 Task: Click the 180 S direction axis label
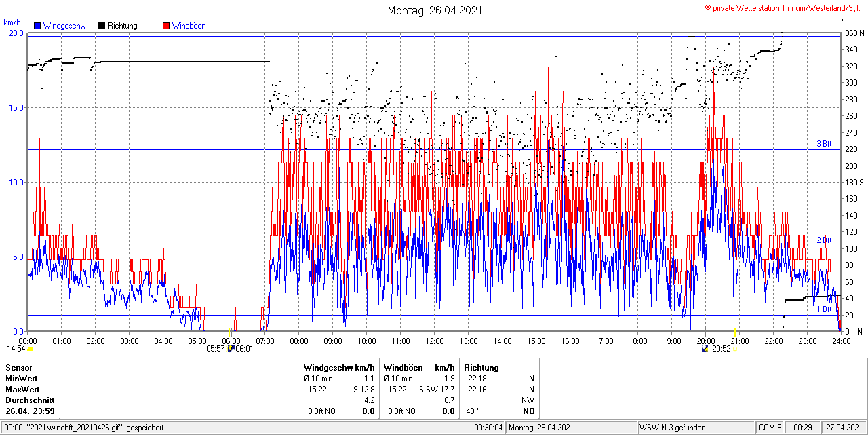(x=854, y=183)
